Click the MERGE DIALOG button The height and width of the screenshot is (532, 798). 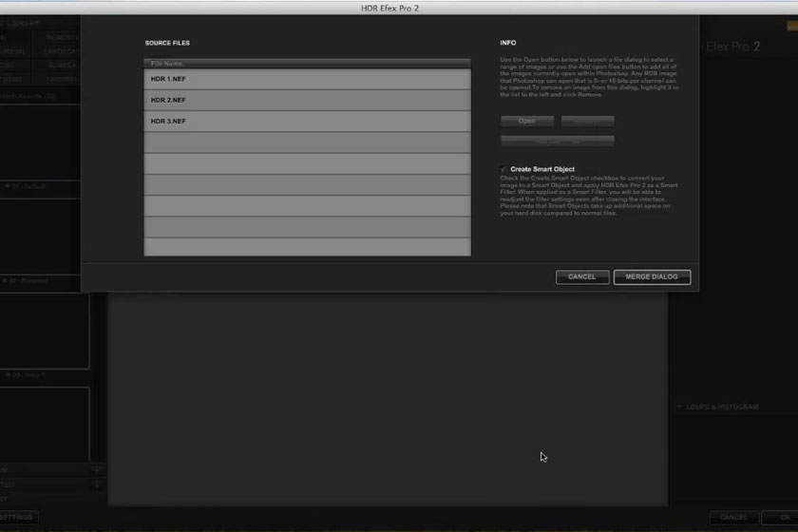[x=652, y=277]
